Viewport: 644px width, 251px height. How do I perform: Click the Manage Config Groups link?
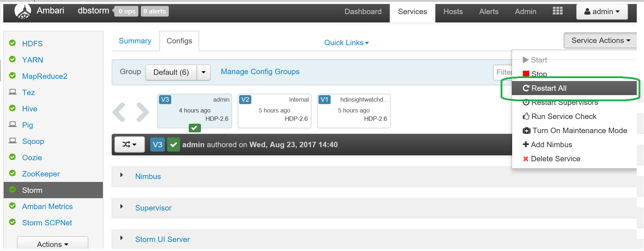click(x=260, y=72)
